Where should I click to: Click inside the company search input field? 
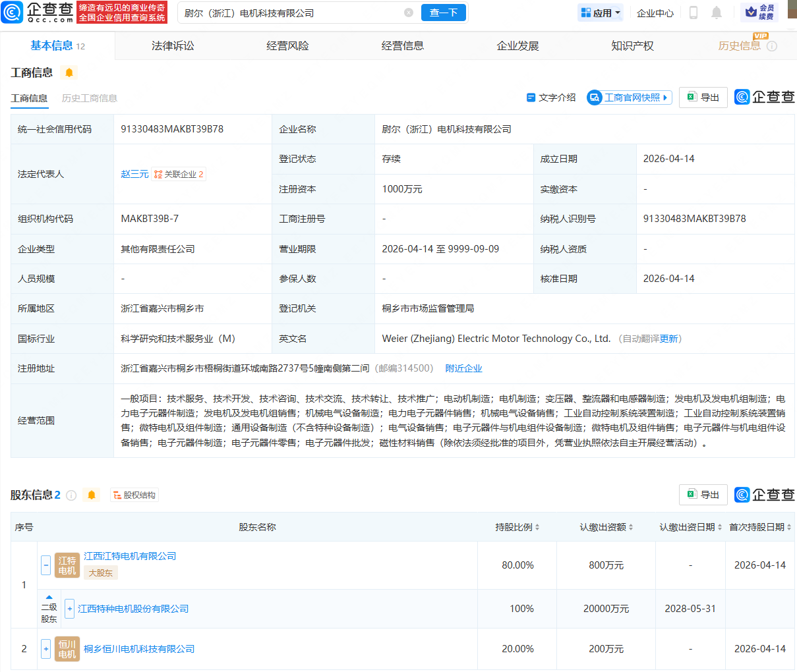click(x=283, y=13)
